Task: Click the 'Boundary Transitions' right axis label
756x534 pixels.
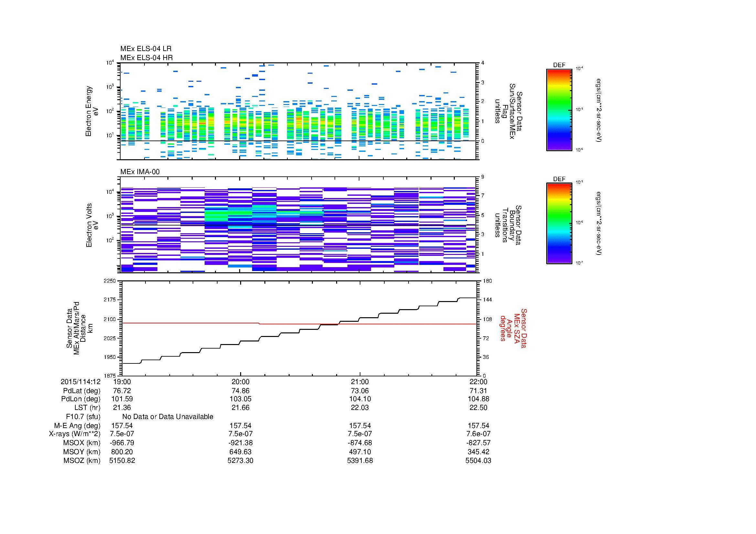Action: (x=508, y=225)
